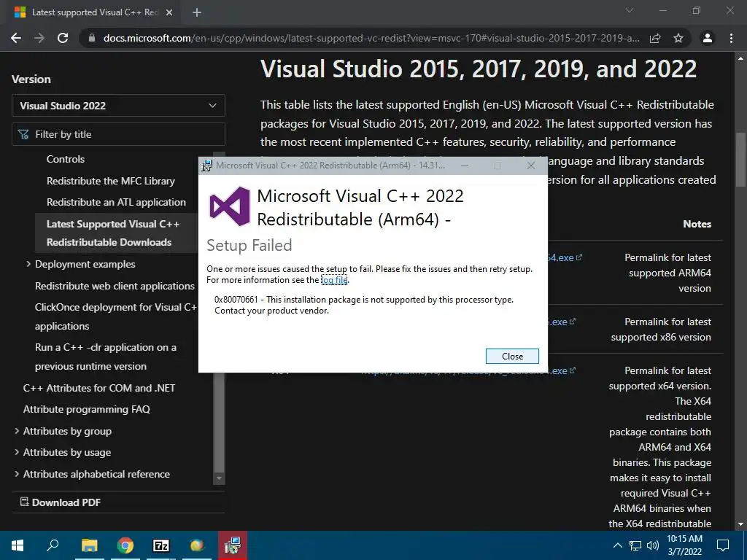Click the page vertical scrollbar thumb
747x560 pixels.
coord(741,160)
